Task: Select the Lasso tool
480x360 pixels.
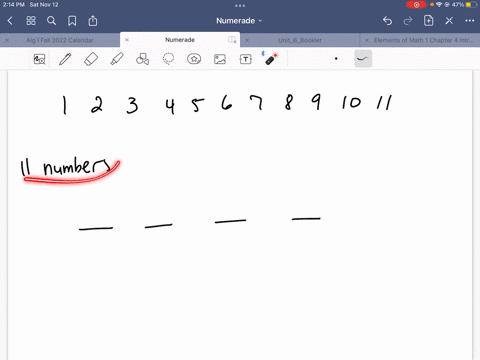Action: pos(168,59)
